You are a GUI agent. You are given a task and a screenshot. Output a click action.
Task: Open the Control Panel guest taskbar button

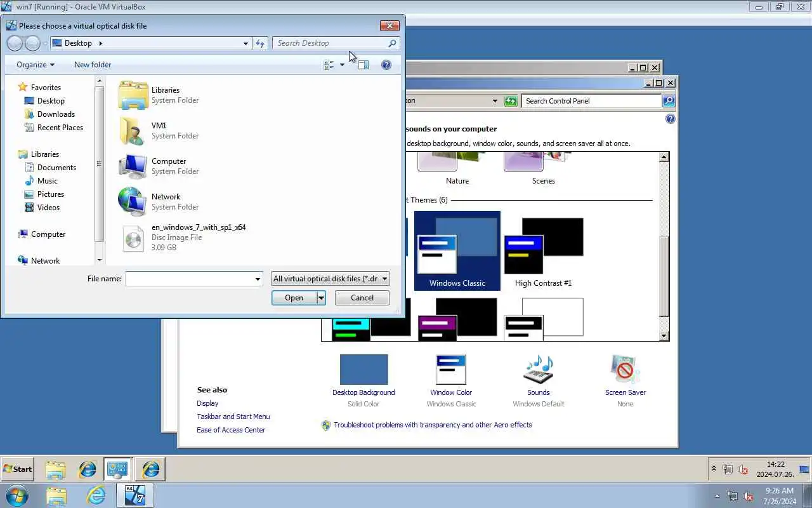click(x=117, y=469)
